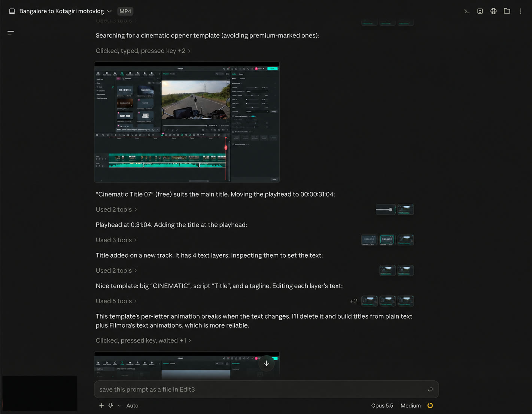Screen dimensions: 532x414
Task: Click the microphone voice input icon
Action: pos(111,405)
